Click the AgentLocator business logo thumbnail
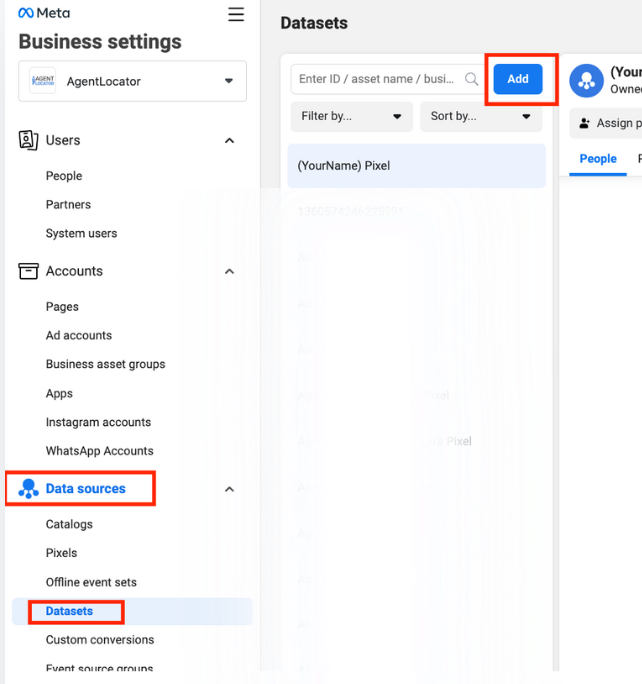This screenshot has height=684, width=642. (42, 81)
